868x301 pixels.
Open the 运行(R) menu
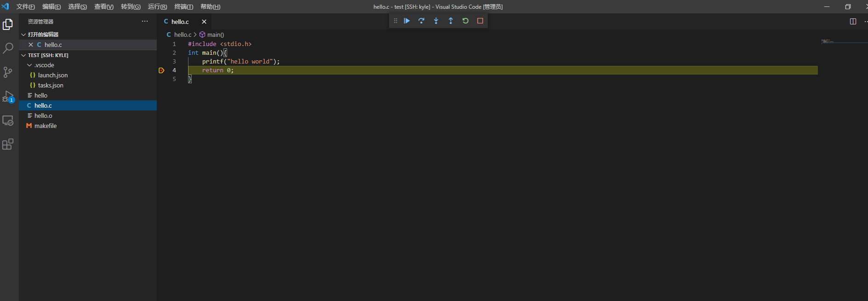pos(157,6)
